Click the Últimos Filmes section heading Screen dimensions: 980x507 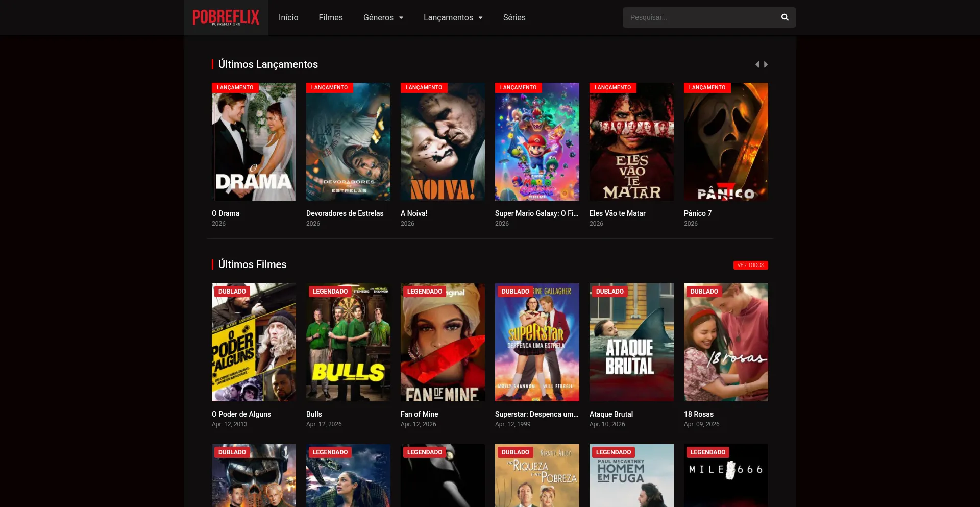click(252, 264)
